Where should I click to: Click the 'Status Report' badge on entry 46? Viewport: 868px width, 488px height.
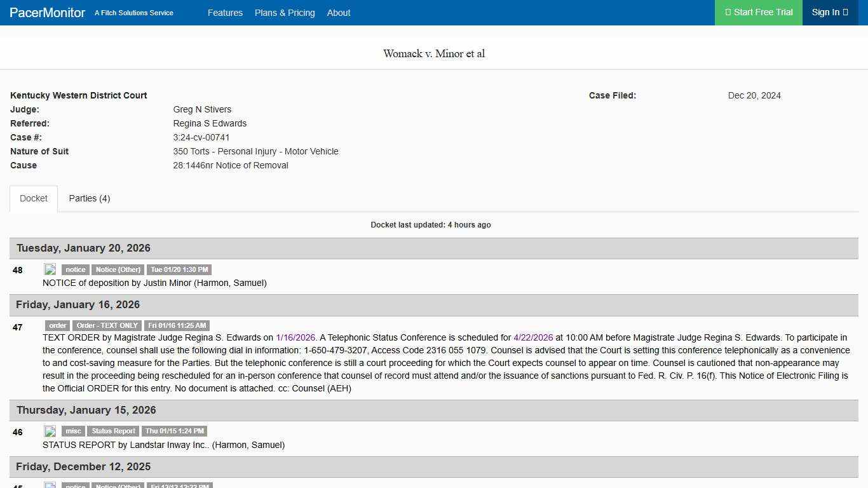113,431
